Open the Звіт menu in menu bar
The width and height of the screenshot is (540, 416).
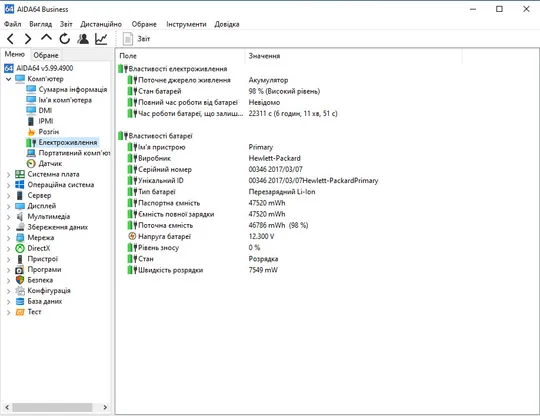pyautogui.click(x=66, y=24)
